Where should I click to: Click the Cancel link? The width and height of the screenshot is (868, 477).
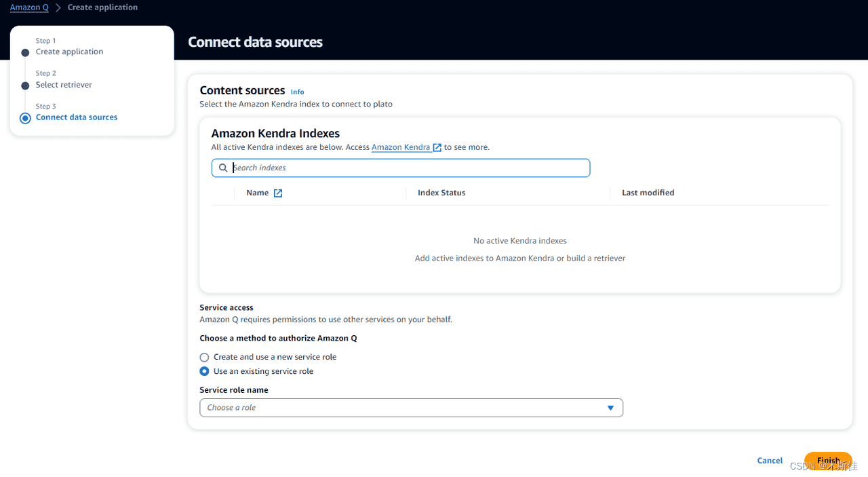click(x=770, y=460)
